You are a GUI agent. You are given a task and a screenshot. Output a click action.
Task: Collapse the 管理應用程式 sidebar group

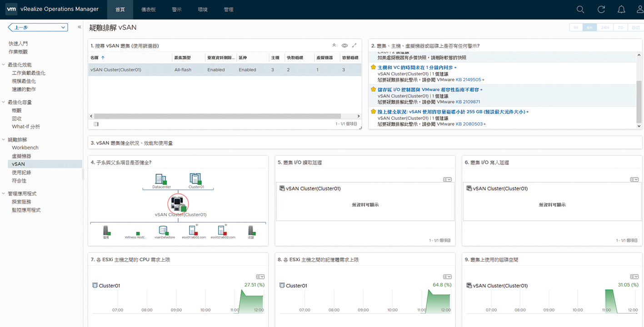tap(4, 194)
